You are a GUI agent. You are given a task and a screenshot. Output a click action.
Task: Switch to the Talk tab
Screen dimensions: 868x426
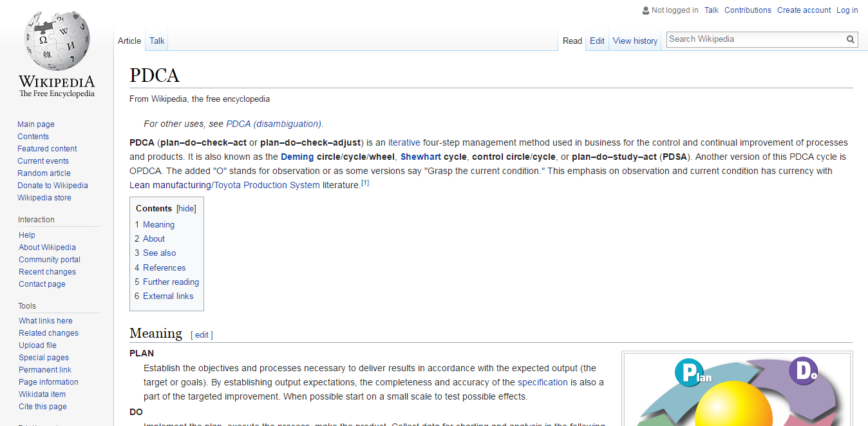tap(157, 41)
